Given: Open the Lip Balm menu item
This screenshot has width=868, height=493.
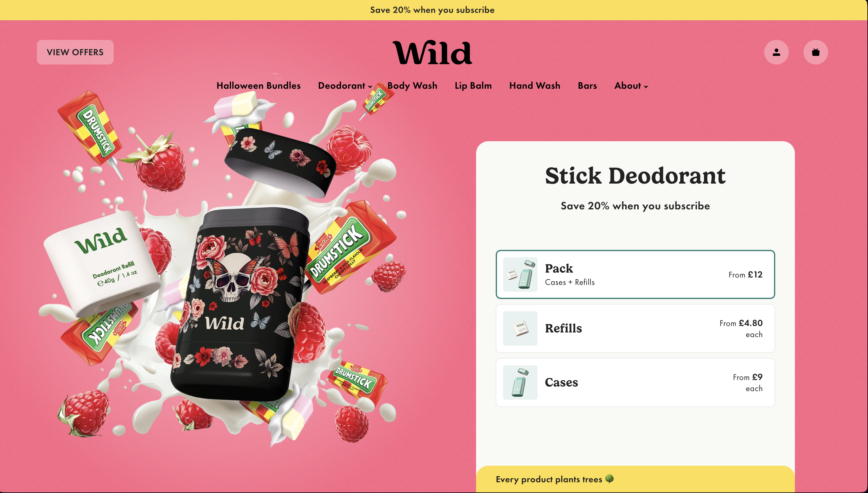Looking at the screenshot, I should (473, 86).
